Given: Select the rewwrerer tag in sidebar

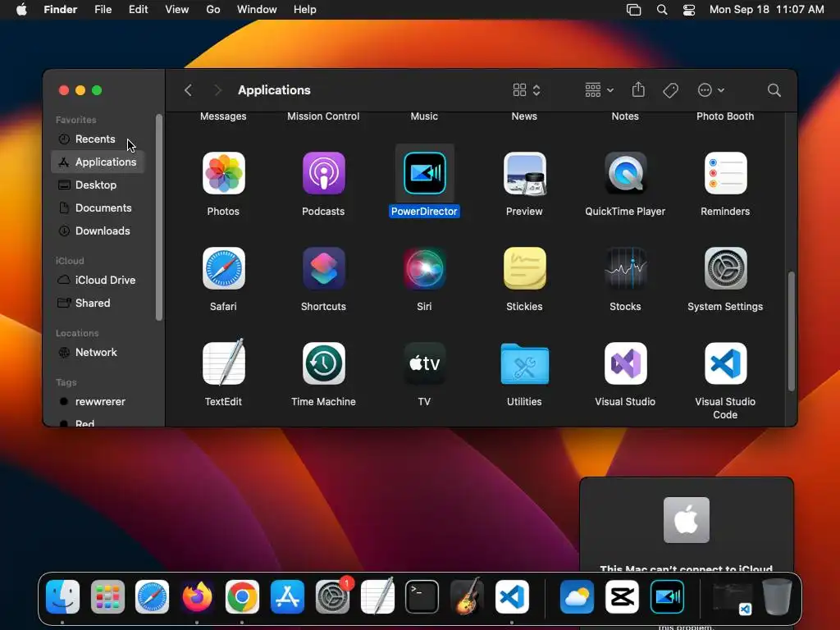Looking at the screenshot, I should tap(98, 401).
